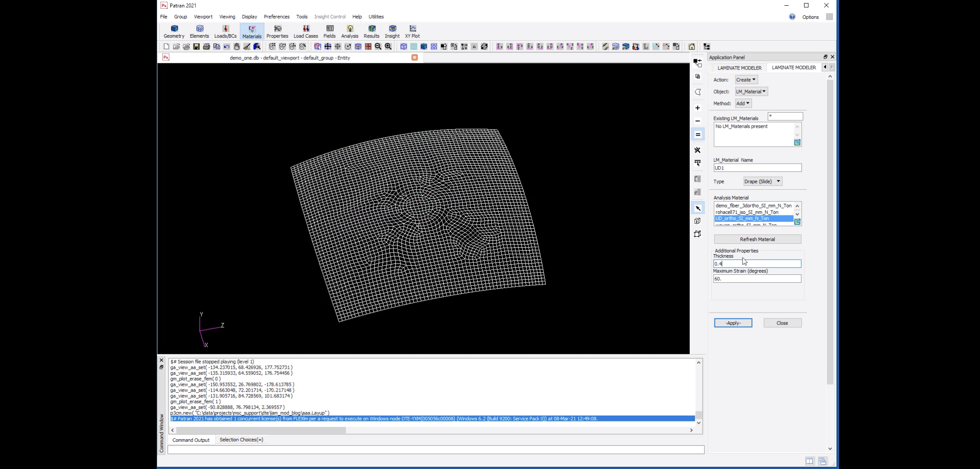
Task: Open the Action Create dropdown
Action: tap(745, 80)
